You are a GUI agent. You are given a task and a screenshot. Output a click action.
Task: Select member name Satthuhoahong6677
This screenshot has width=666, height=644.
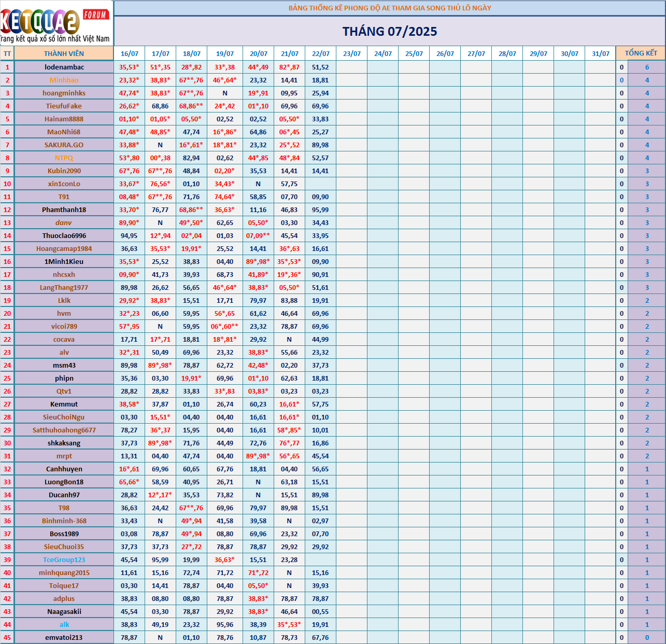click(64, 430)
